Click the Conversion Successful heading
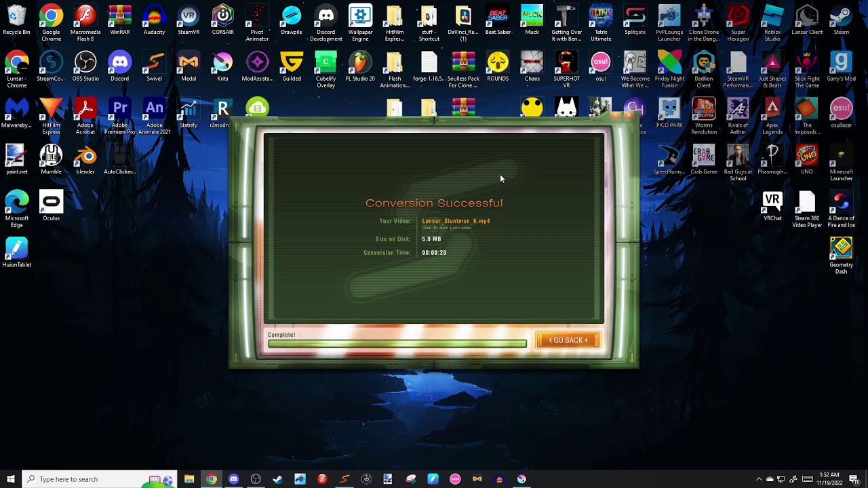Viewport: 868px width, 488px height. point(434,203)
